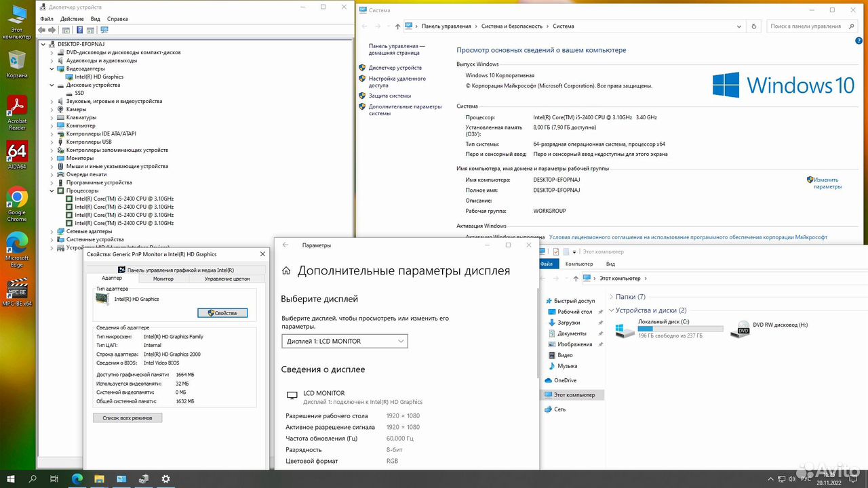The image size is (868, 488).
Task: Expand the Сетевые адаптеры node
Action: tap(52, 231)
